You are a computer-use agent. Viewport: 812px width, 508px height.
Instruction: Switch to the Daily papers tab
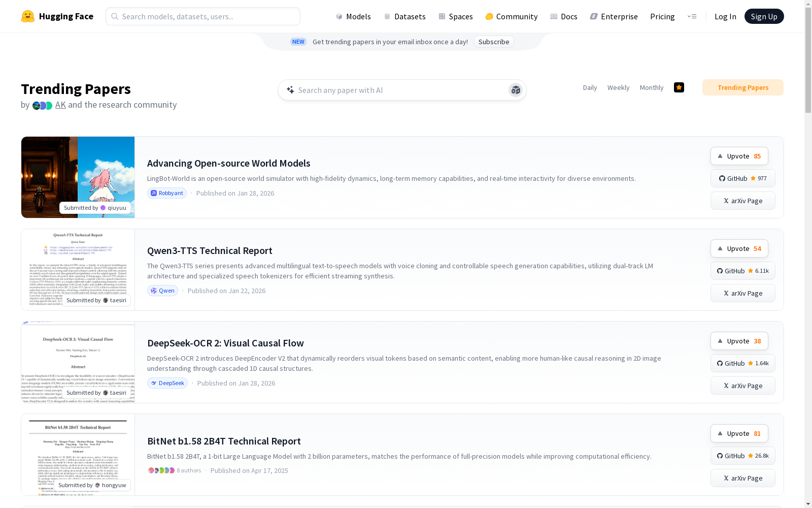pos(590,87)
